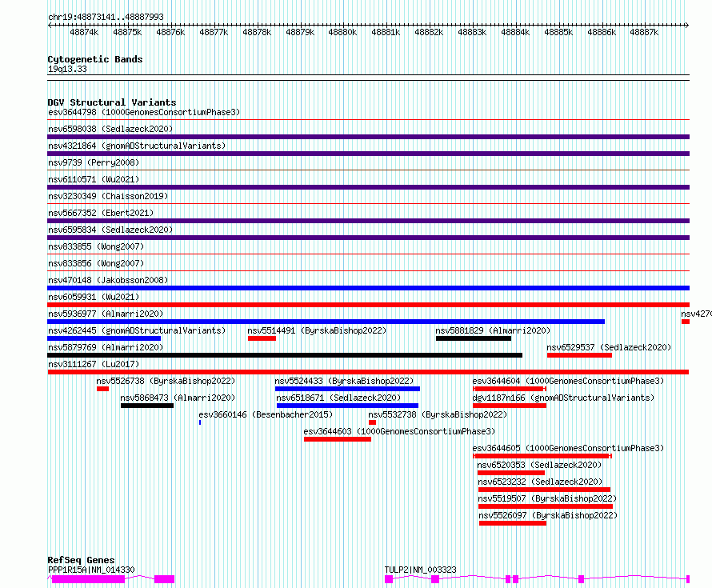Click esv3644605 1000GenomesConsortiumPhase3 label
Image resolution: width=712 pixels, height=588 pixels.
[x=568, y=448]
